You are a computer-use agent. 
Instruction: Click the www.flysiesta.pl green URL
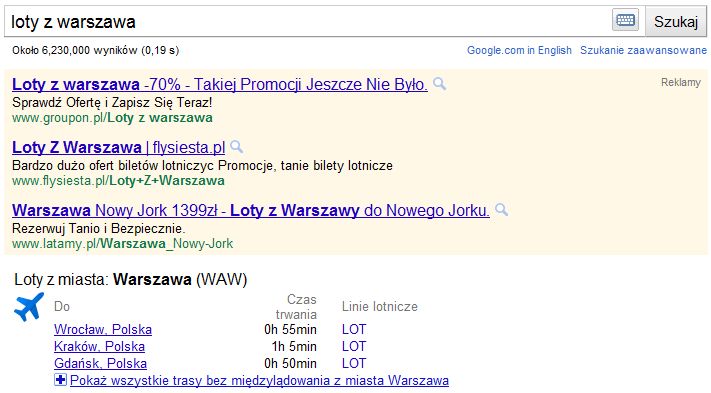pyautogui.click(x=118, y=181)
